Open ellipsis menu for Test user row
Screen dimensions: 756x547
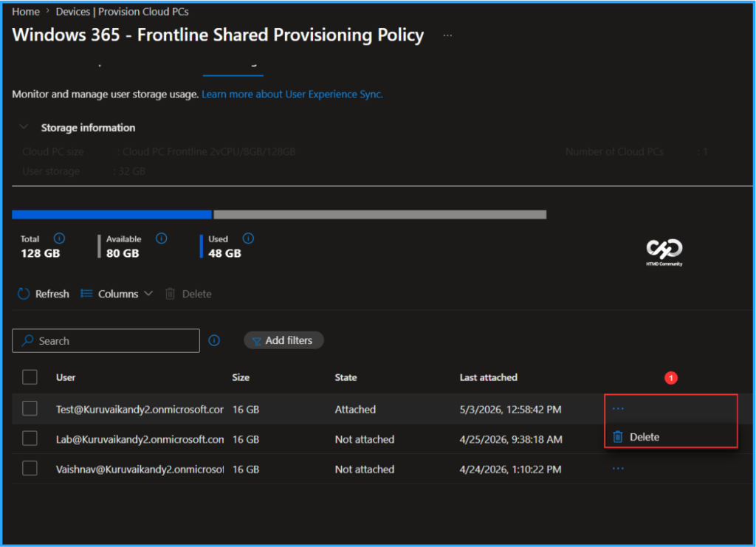click(x=618, y=409)
